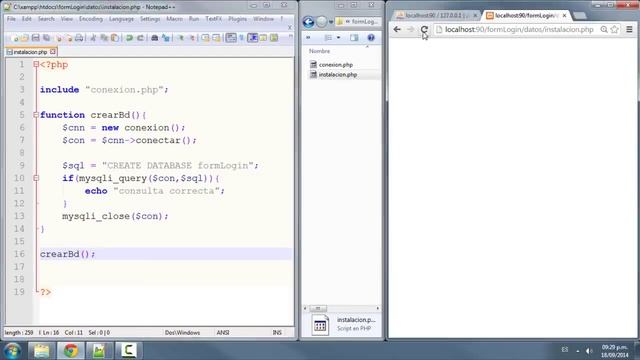Reload the page in Chrome
The width and height of the screenshot is (640, 360).
pyautogui.click(x=424, y=29)
